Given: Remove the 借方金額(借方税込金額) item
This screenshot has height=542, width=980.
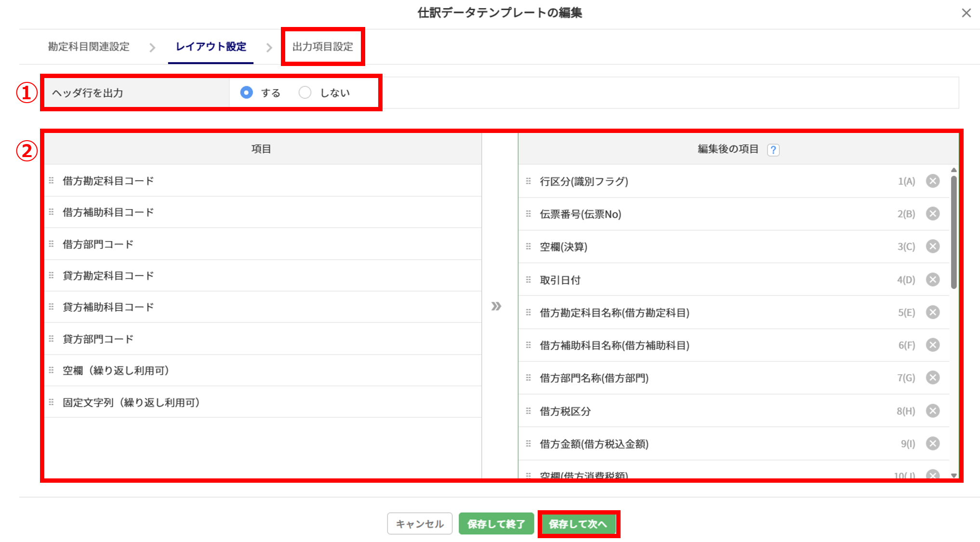Looking at the screenshot, I should [933, 444].
